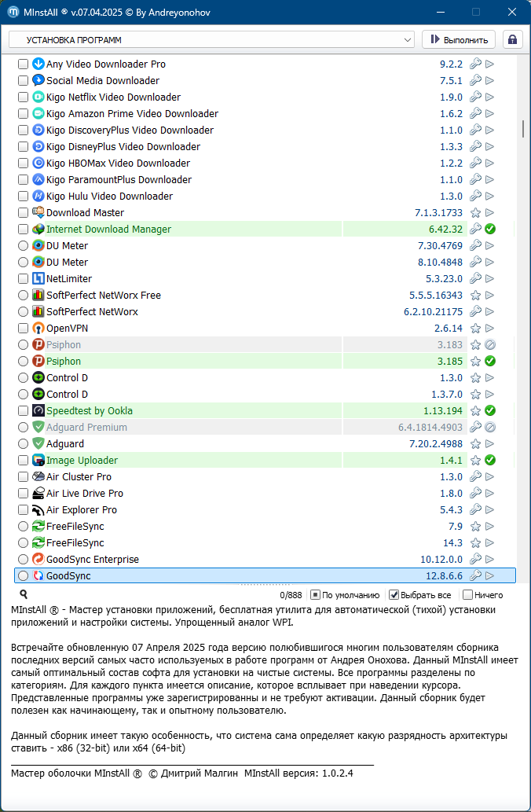Click the lock icon button
This screenshot has width=531, height=812.
pyautogui.click(x=512, y=40)
